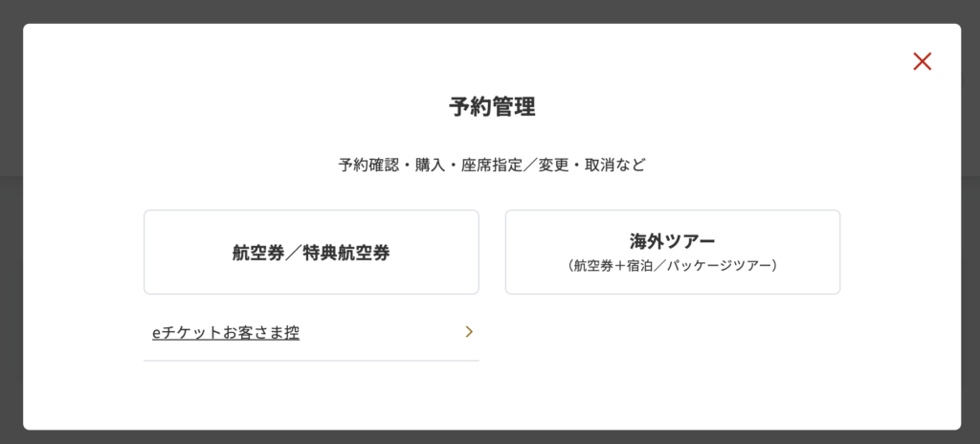Click the （航空券＋宿泊／パッケージツアー） subtitle

(x=672, y=265)
